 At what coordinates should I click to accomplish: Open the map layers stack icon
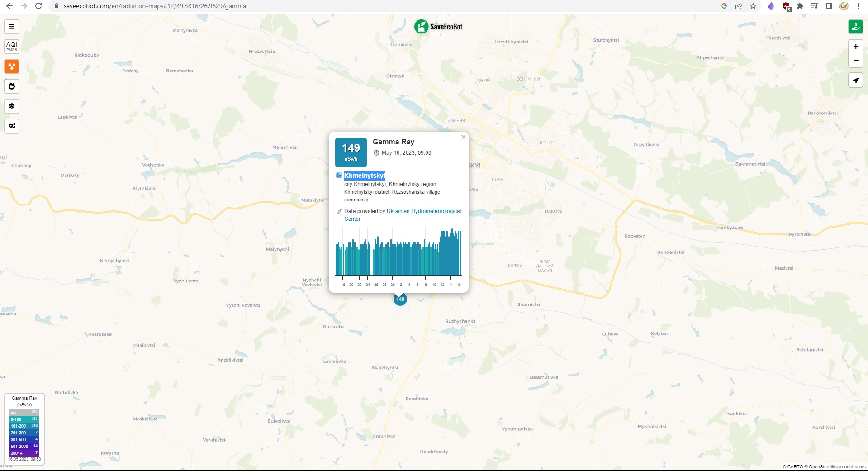coord(12,106)
